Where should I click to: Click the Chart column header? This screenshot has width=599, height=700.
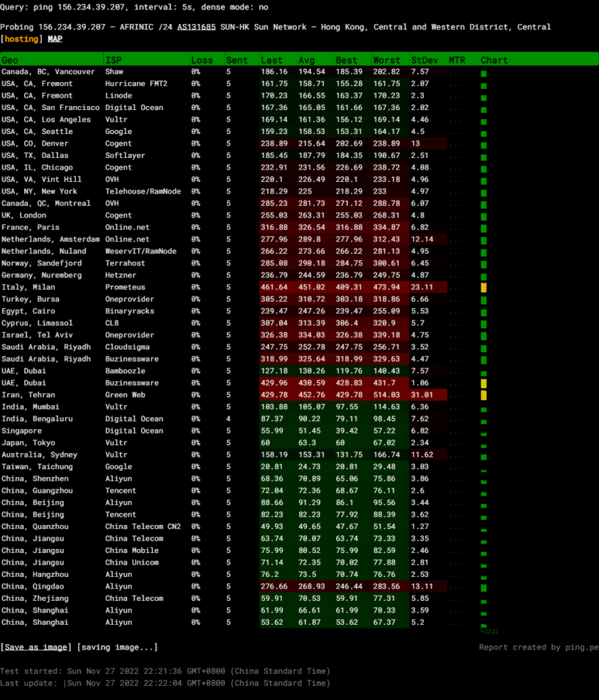click(494, 60)
